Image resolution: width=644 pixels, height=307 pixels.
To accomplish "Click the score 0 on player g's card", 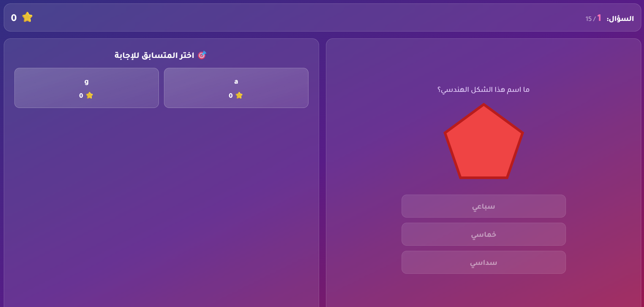I will 81,96.
